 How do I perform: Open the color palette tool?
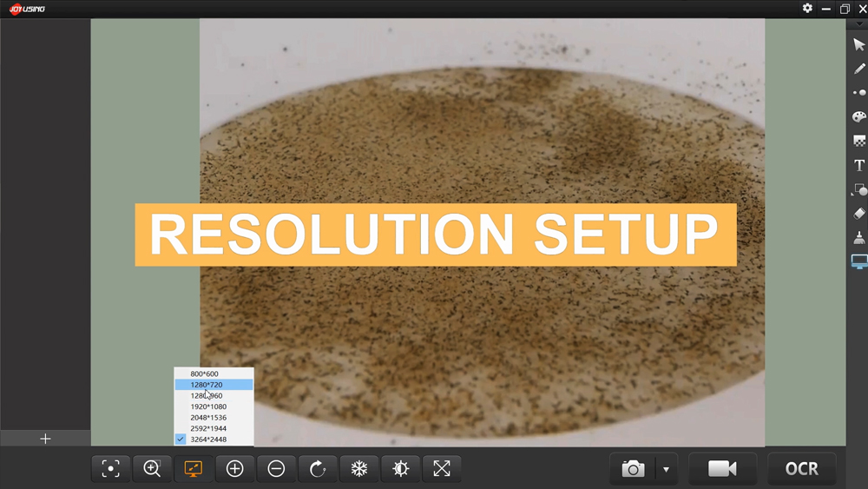coord(859,116)
